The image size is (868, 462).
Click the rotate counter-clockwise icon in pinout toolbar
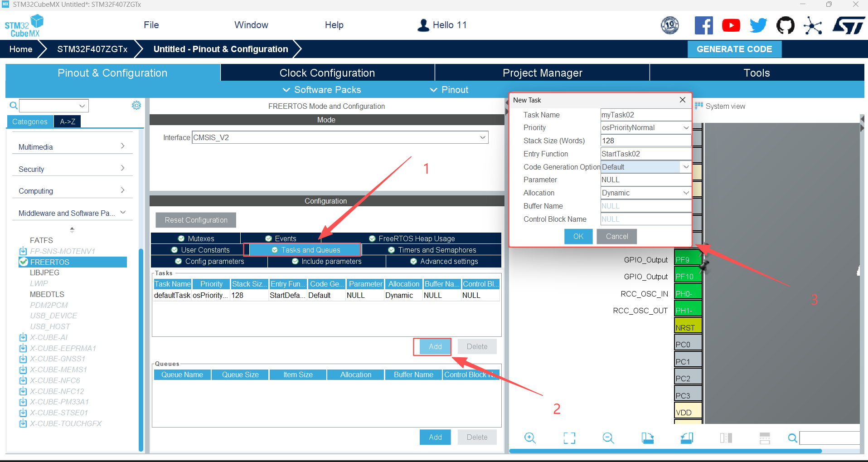pos(687,438)
